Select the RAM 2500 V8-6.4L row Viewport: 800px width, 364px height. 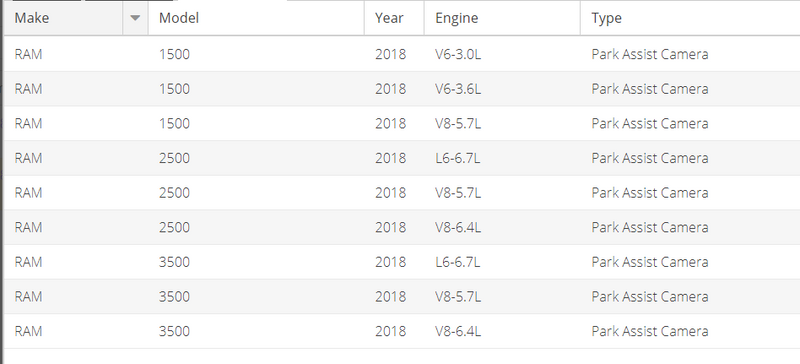click(x=402, y=227)
